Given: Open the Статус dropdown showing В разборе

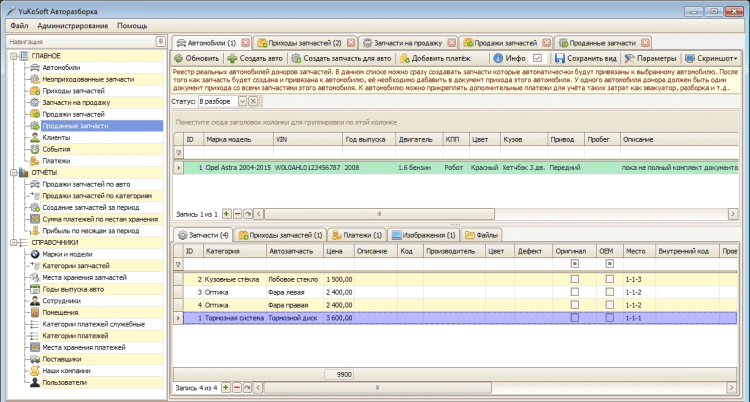Looking at the screenshot, I should click(x=241, y=101).
